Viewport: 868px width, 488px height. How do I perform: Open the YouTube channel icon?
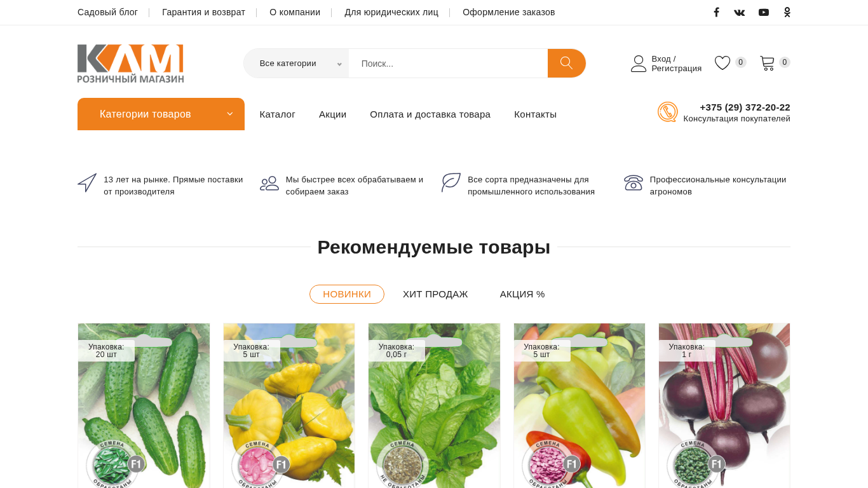click(x=764, y=12)
